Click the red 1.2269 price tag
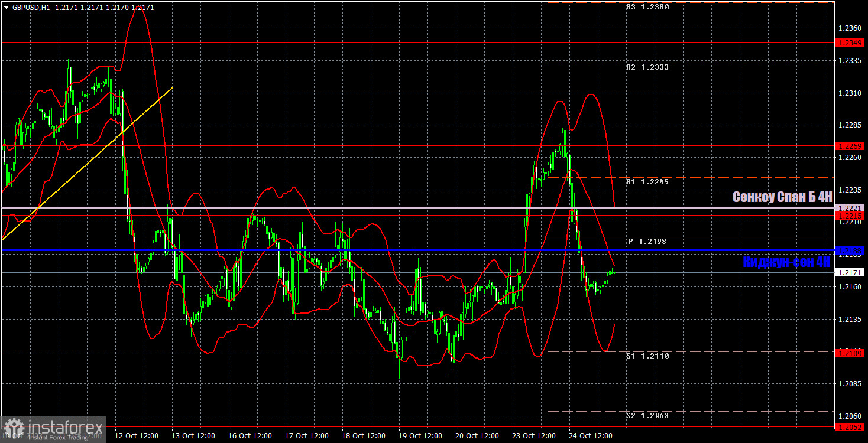868x443 pixels. [851, 145]
